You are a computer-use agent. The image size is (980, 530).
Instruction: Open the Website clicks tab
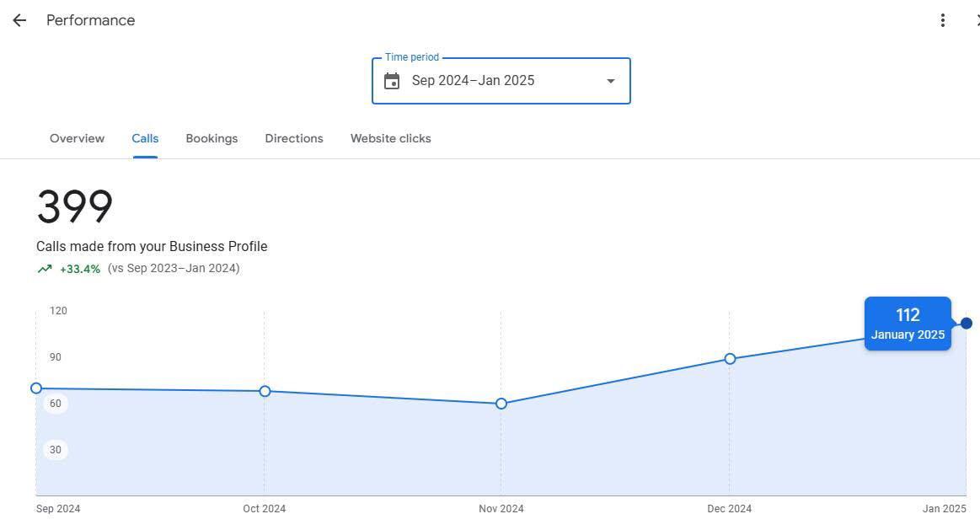pyautogui.click(x=390, y=138)
